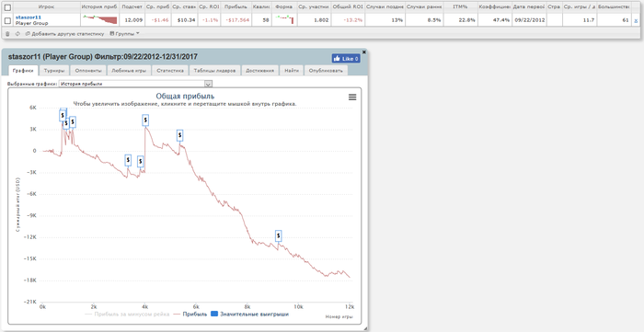Sort by the 'Подсчет' column header

132,7
